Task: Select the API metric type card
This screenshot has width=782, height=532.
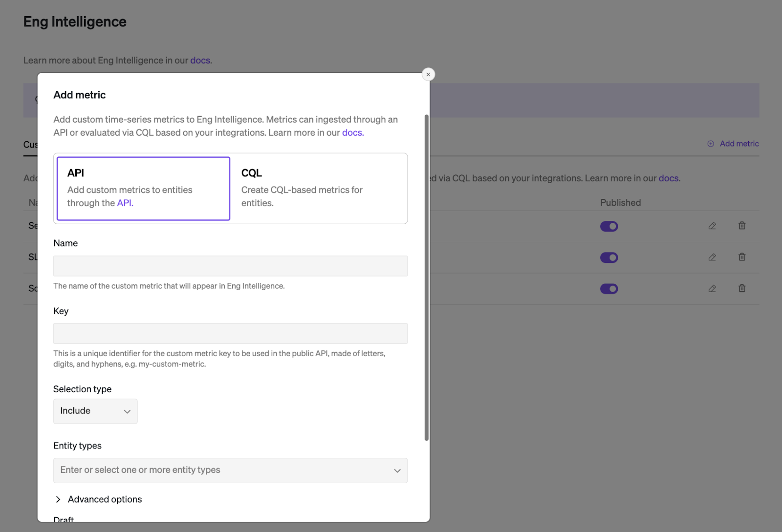Action: (143, 189)
